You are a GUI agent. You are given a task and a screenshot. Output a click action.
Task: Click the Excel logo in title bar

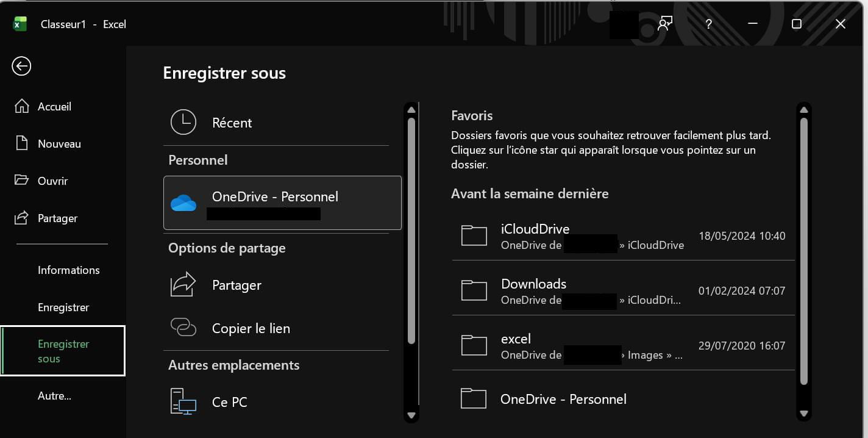21,24
